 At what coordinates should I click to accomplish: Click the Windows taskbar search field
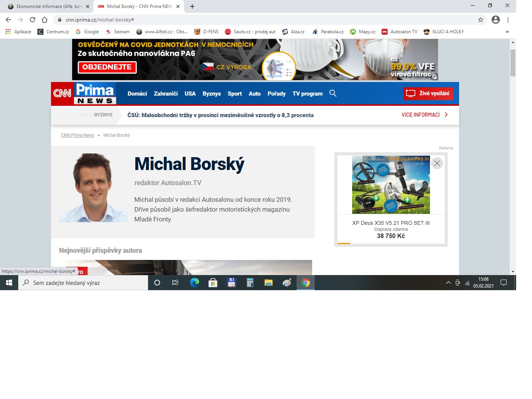[83, 283]
